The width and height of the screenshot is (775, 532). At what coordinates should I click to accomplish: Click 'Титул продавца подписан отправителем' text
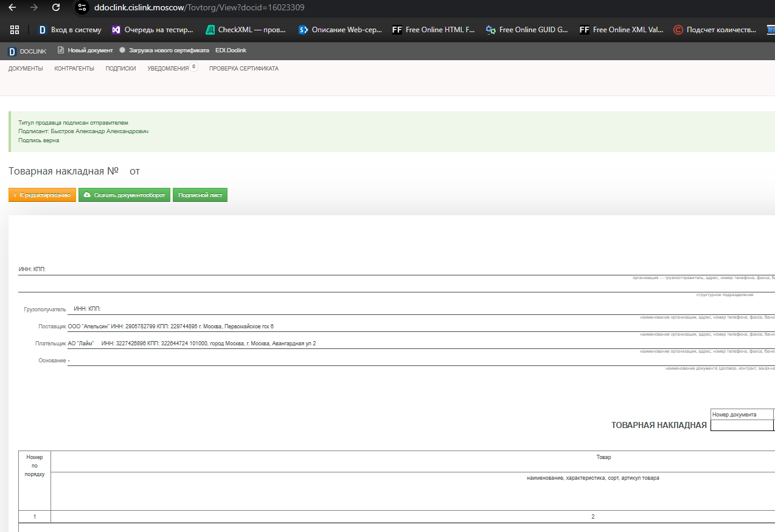[x=73, y=123]
